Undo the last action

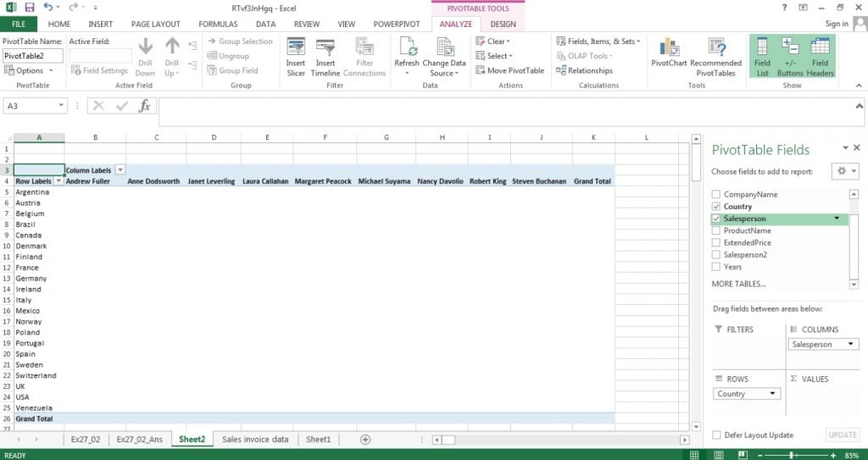click(x=48, y=8)
